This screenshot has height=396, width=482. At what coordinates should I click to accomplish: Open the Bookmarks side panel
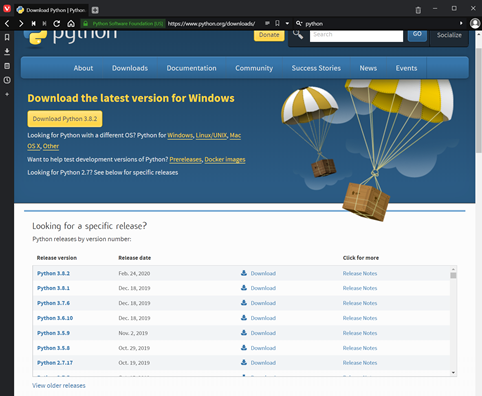[7, 37]
